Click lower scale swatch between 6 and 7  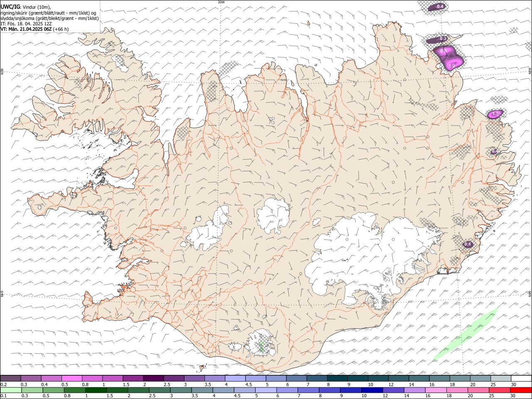(x=287, y=390)
